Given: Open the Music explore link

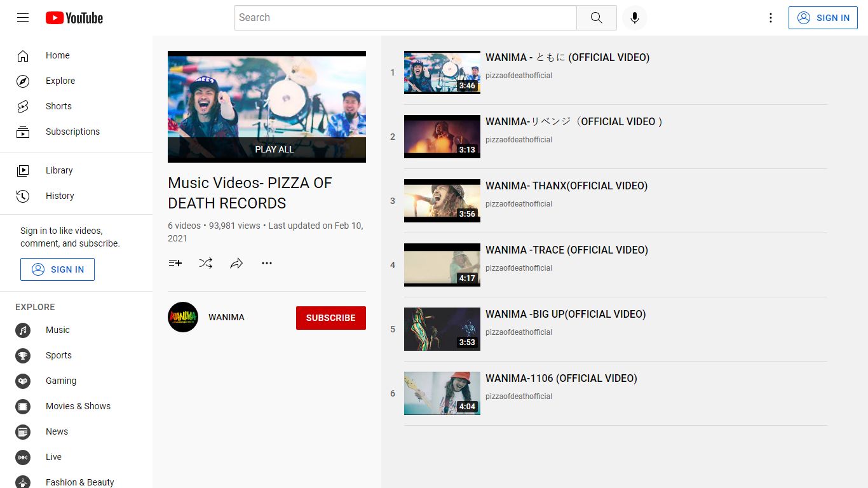Looking at the screenshot, I should pyautogui.click(x=76, y=330).
